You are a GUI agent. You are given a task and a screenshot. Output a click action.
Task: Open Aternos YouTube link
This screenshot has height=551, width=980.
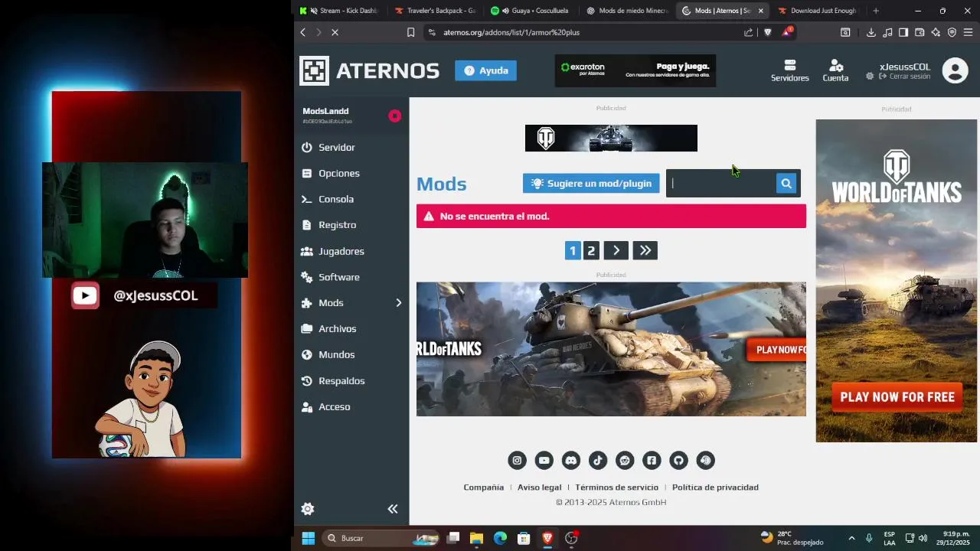[544, 460]
